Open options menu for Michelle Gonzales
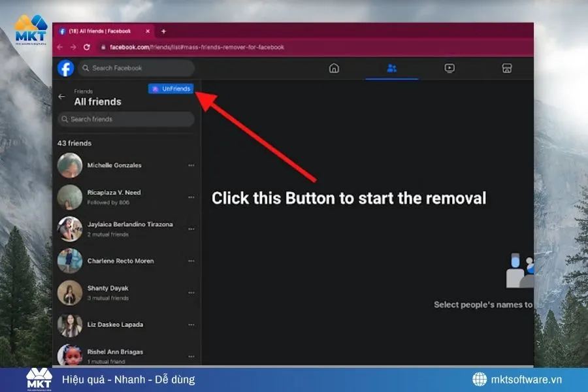This screenshot has width=588, height=392. pyautogui.click(x=191, y=165)
